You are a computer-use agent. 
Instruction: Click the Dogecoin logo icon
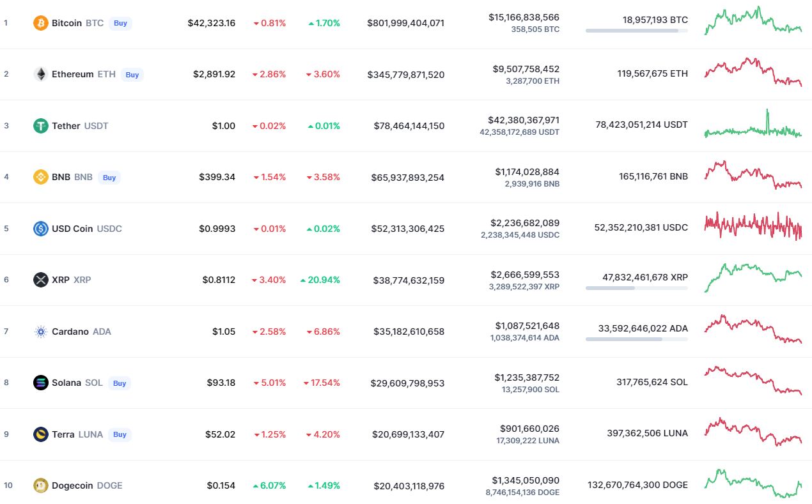pyautogui.click(x=41, y=485)
